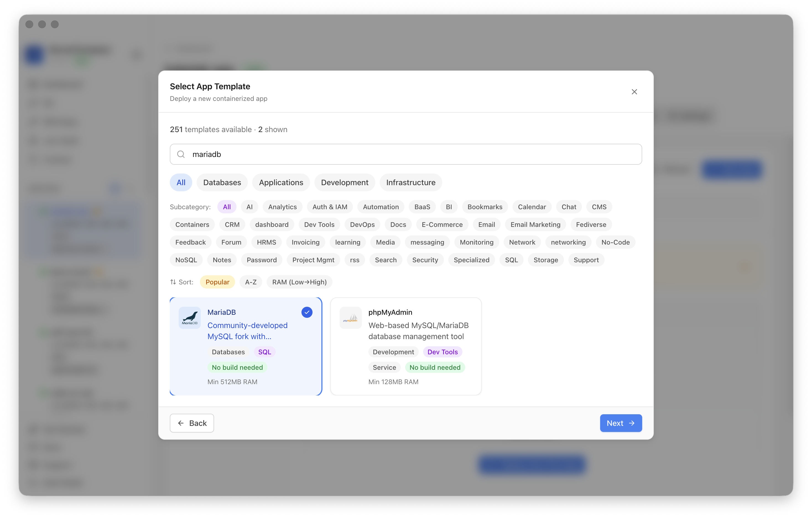Filter by the Feedback subcategory
The width and height of the screenshot is (812, 519).
[x=191, y=242]
